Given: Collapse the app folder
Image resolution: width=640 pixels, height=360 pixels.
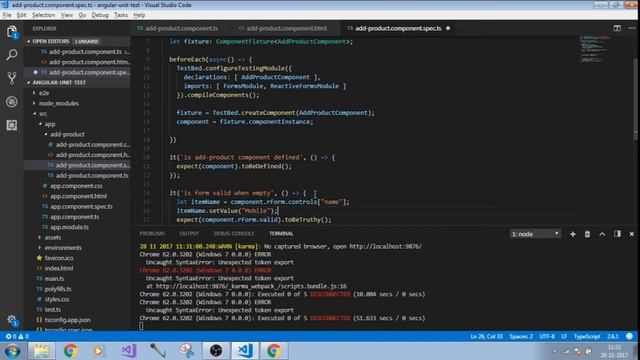Looking at the screenshot, I should tap(49, 124).
